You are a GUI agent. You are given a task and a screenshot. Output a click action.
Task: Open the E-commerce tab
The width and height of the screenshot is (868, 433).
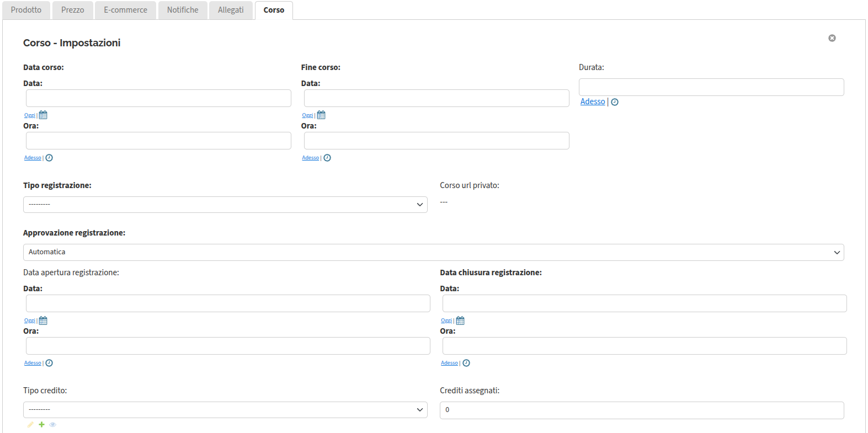click(x=126, y=10)
